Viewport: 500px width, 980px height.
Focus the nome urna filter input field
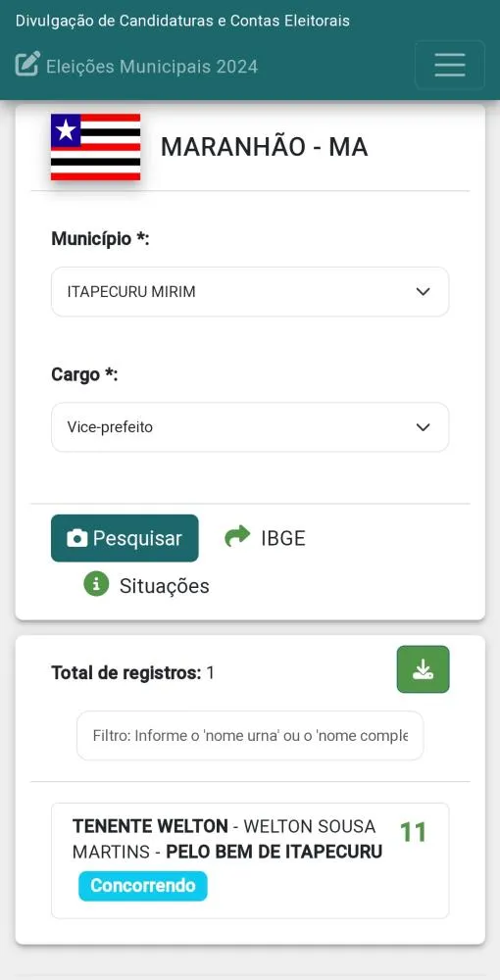coord(250,736)
